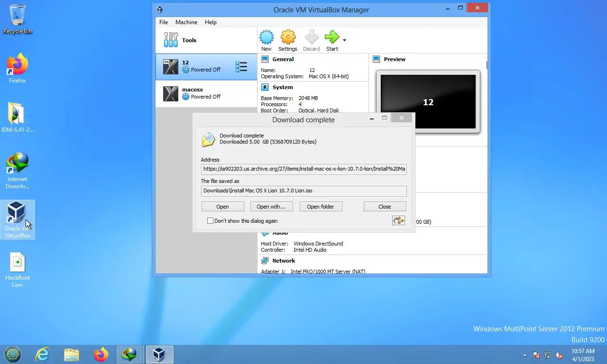The width and height of the screenshot is (607, 364).
Task: Click the System section header
Action: [283, 87]
